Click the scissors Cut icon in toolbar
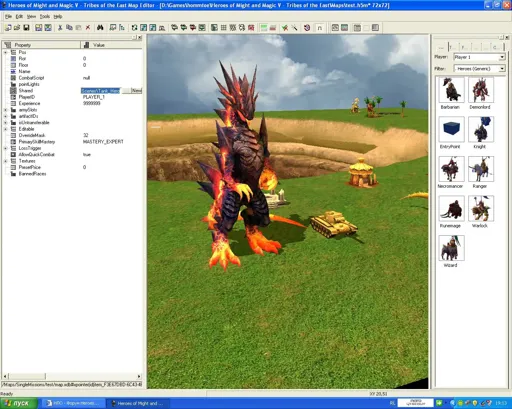The width and height of the screenshot is (512, 409). click(x=60, y=28)
